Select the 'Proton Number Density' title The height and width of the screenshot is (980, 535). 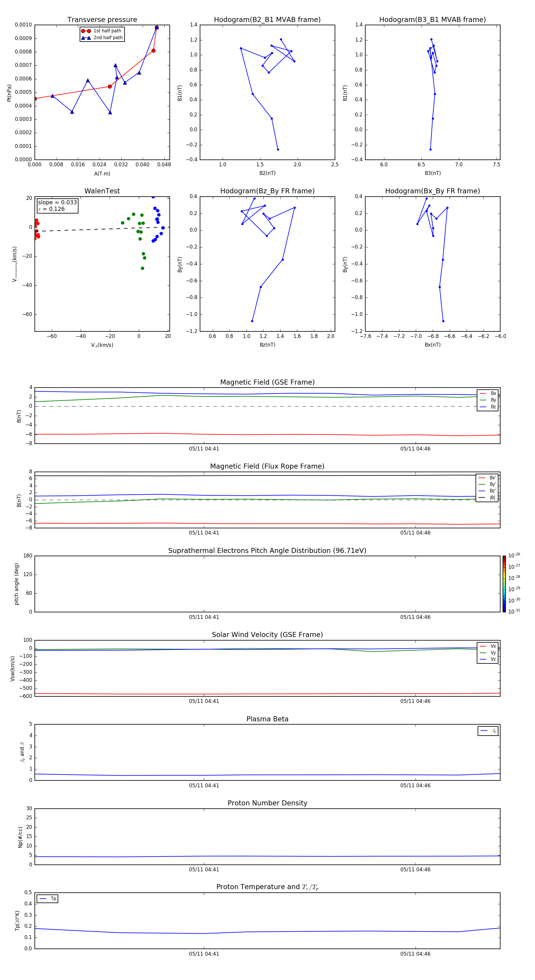coord(267,803)
